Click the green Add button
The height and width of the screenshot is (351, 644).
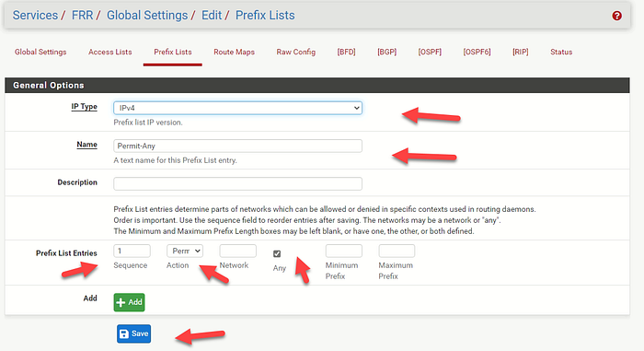pyautogui.click(x=129, y=302)
